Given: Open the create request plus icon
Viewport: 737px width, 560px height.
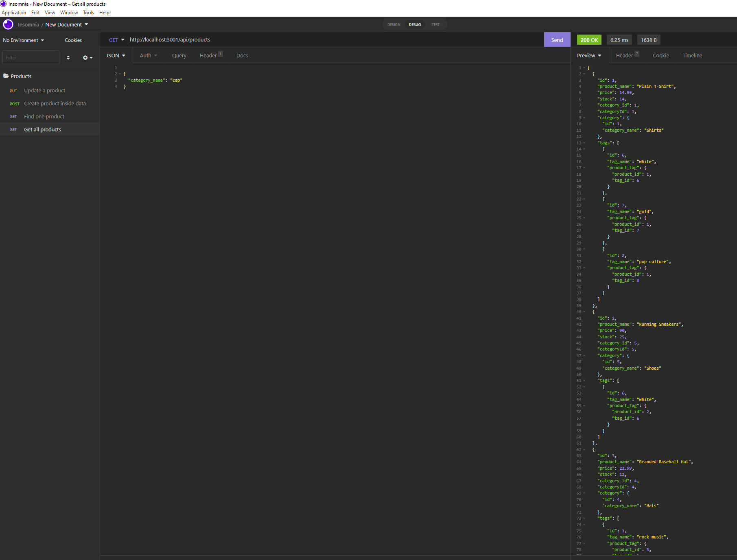Looking at the screenshot, I should [87, 58].
